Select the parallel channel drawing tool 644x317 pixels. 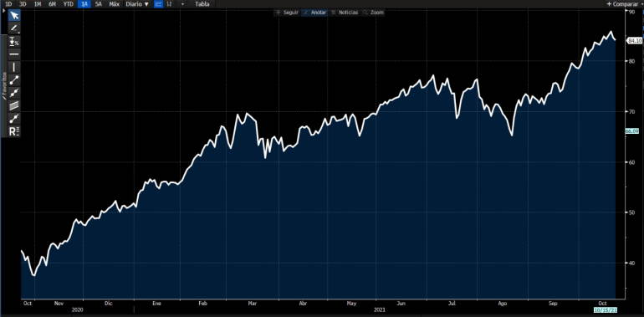[14, 105]
